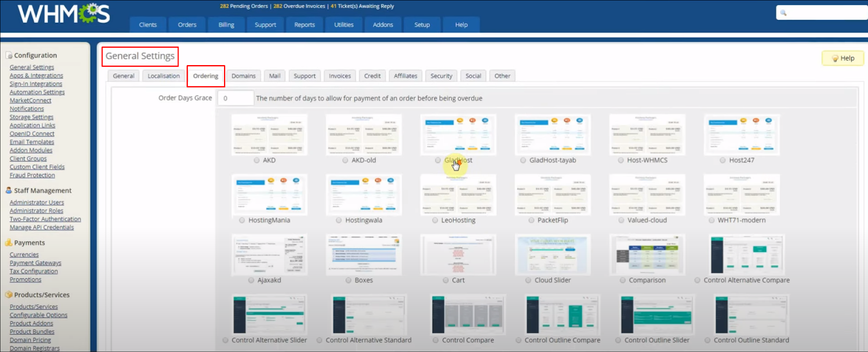The image size is (868, 352).
Task: Select the Cloud Slider radio option
Action: point(528,280)
